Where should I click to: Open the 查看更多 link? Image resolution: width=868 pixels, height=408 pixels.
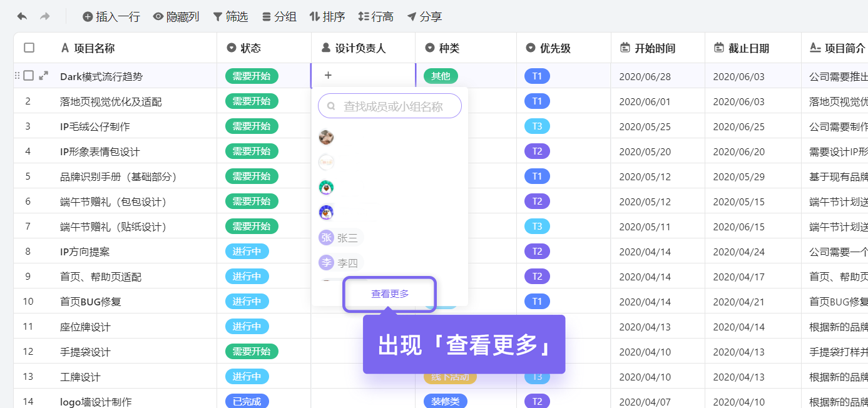pyautogui.click(x=390, y=294)
